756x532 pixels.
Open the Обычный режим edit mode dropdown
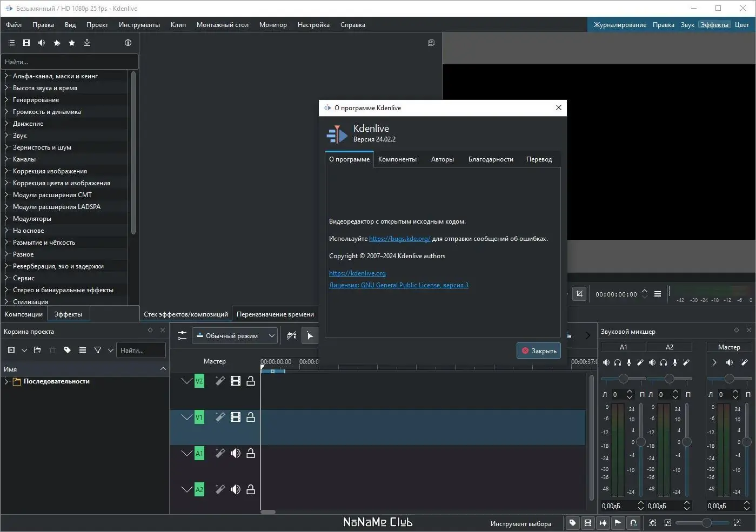(x=236, y=335)
